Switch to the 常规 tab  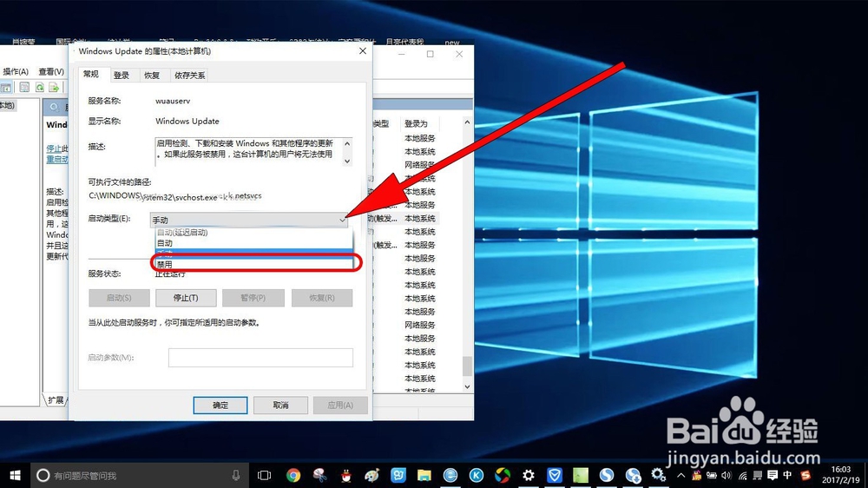(91, 74)
